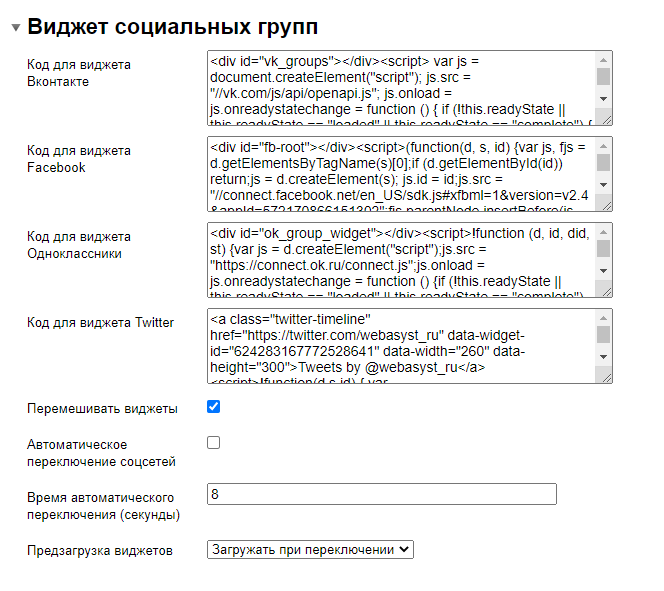Uncheck the Перемешивать виджеты checkbox

point(213,407)
